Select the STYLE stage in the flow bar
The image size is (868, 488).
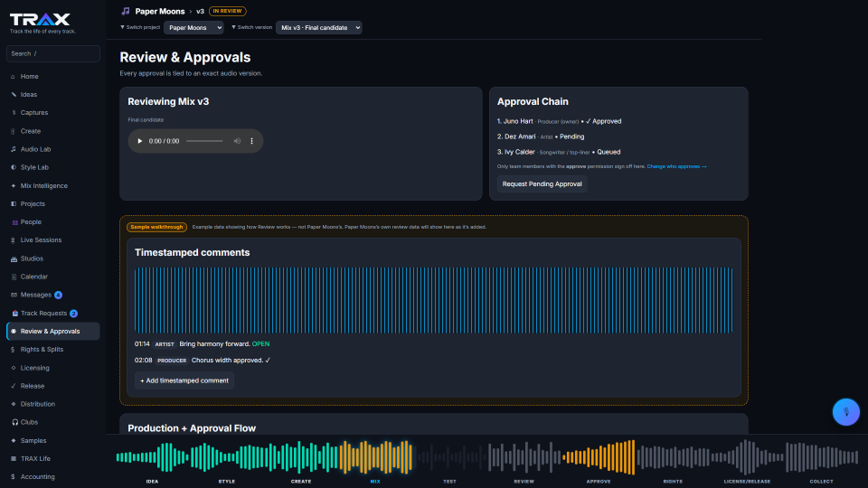[x=226, y=482]
